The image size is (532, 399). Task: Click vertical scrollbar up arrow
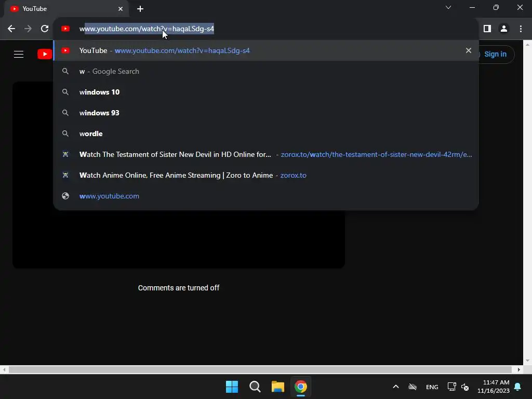click(527, 45)
